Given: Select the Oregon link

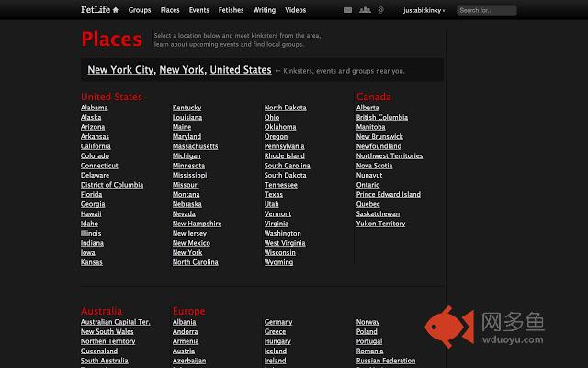Looking at the screenshot, I should (x=276, y=137).
